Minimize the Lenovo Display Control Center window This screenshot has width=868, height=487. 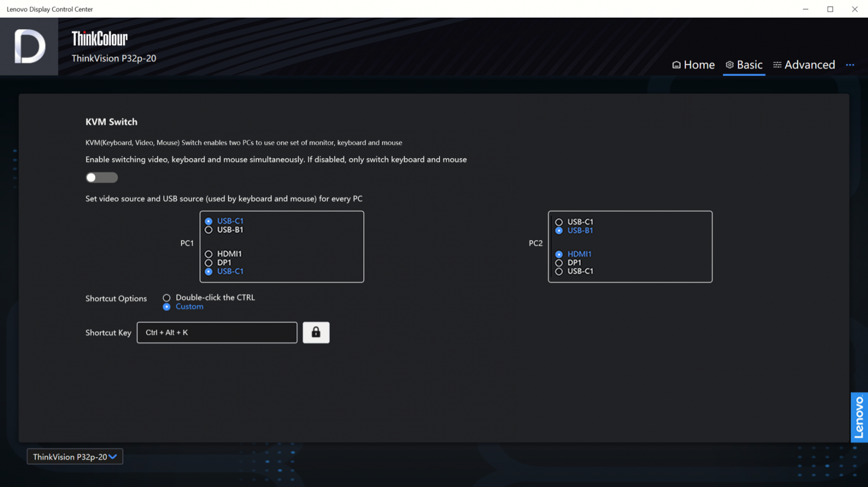[805, 9]
